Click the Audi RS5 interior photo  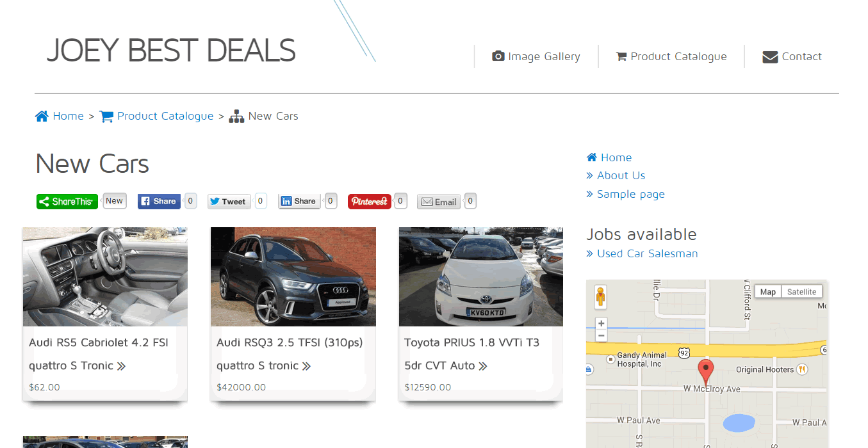[105, 276]
